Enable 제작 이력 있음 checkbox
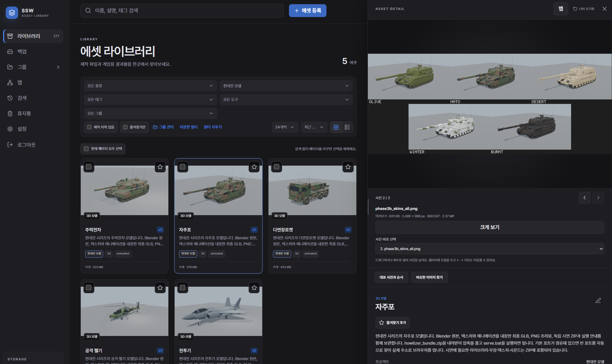This screenshot has height=364, width=612. click(x=89, y=127)
